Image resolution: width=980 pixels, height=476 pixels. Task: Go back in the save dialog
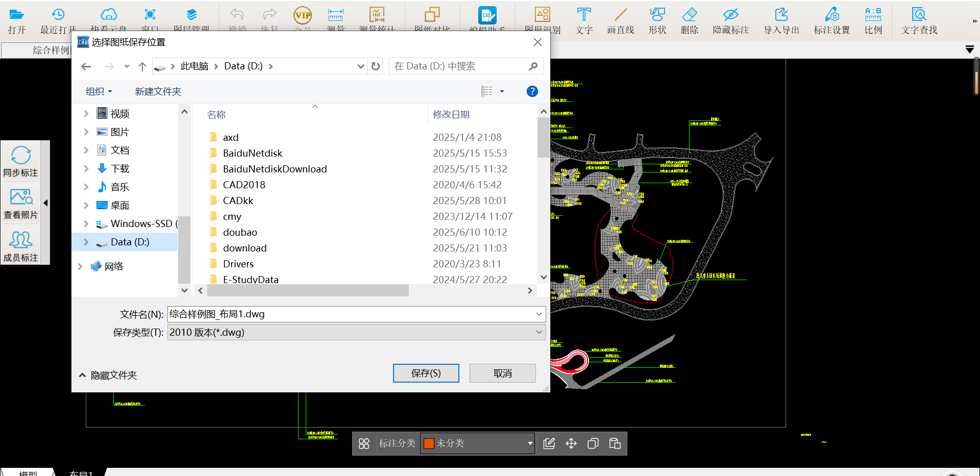coord(86,66)
